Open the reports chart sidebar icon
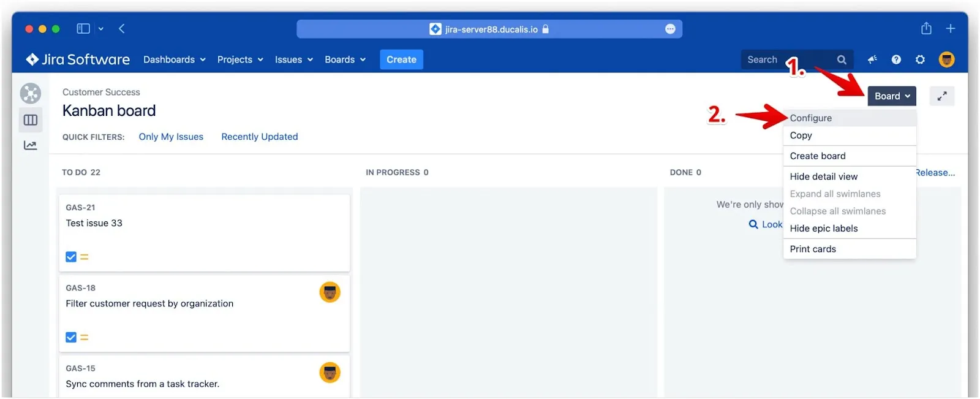Image resolution: width=980 pixels, height=399 pixels. click(30, 145)
